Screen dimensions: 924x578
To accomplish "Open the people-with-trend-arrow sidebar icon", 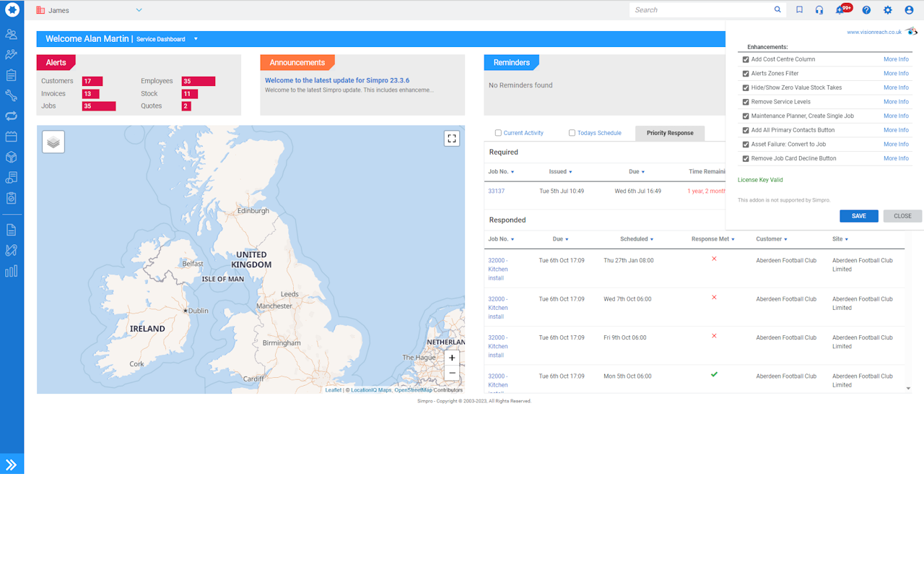I will click(11, 54).
